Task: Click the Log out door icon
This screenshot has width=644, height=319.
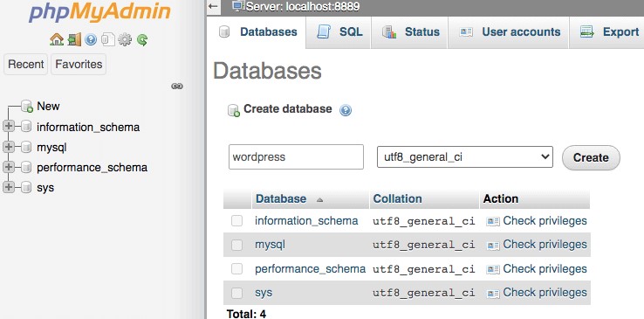Action: 74,39
